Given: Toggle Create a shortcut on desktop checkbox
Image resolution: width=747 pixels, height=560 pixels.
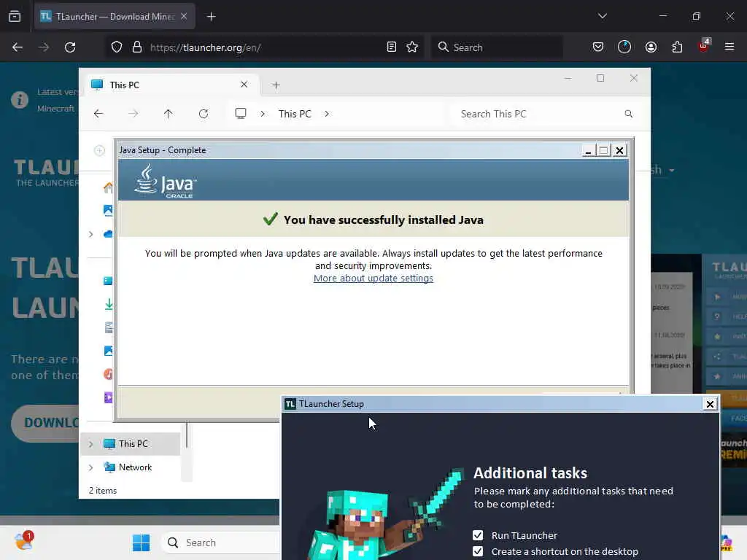Looking at the screenshot, I should tap(478, 551).
